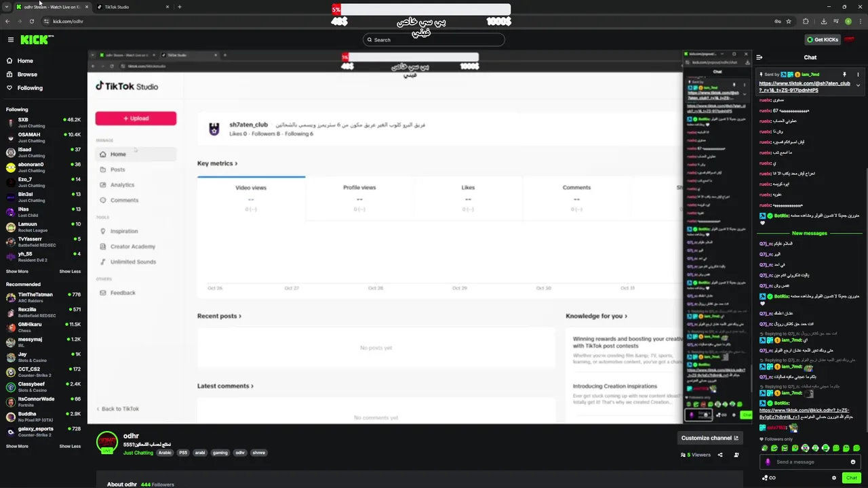Close the TikTok Studio browser tab

pos(167,7)
